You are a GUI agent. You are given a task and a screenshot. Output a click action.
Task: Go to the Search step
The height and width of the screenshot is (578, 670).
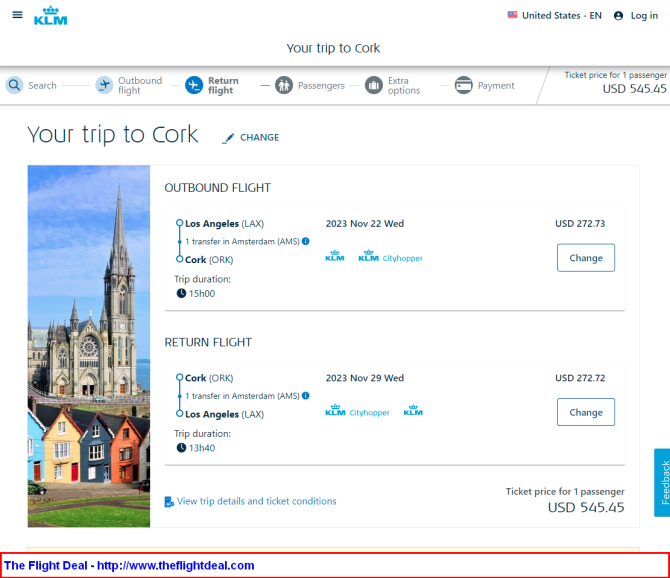point(42,85)
